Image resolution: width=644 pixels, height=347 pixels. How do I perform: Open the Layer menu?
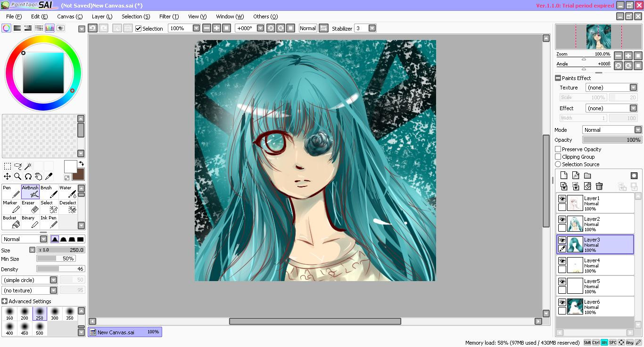pos(102,16)
